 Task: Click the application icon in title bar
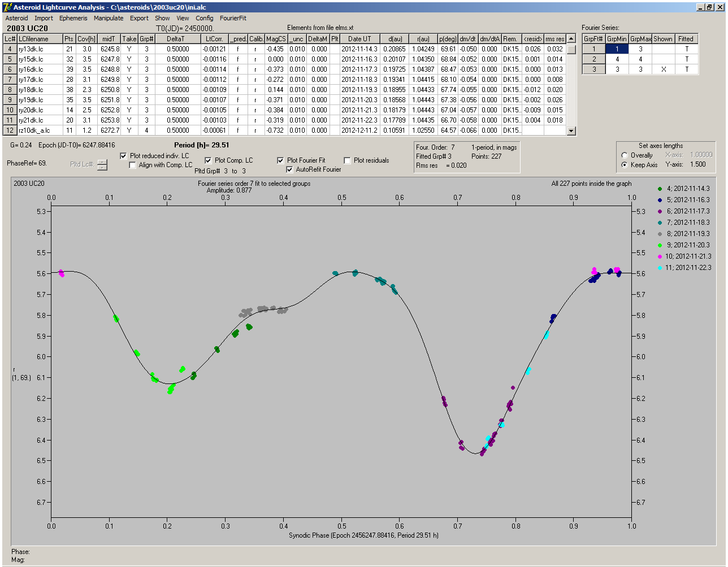(7, 7)
